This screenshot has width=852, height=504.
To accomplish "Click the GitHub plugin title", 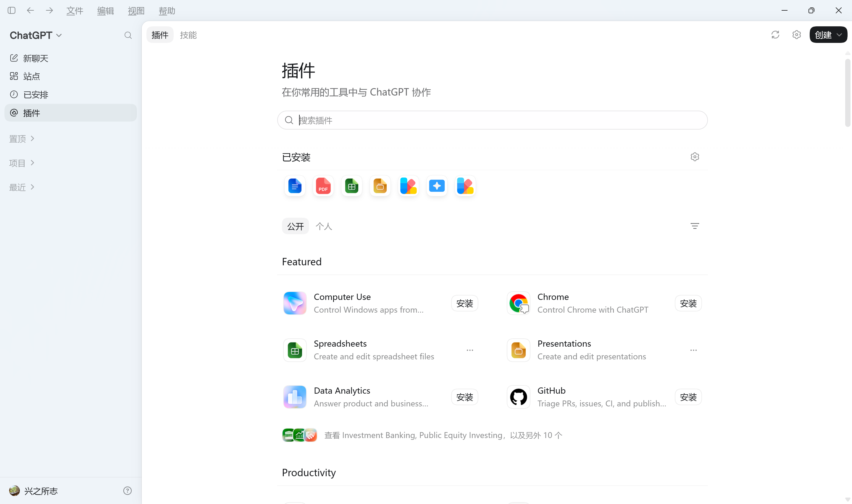I will [551, 390].
